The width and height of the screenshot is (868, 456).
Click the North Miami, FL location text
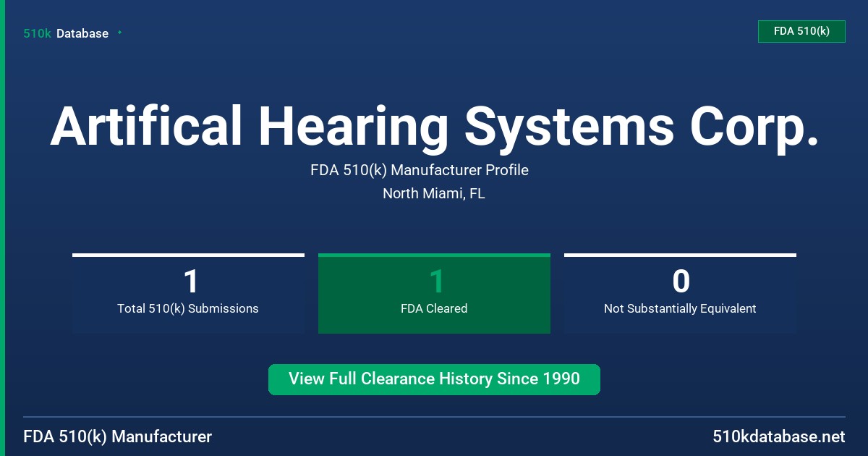(x=434, y=193)
